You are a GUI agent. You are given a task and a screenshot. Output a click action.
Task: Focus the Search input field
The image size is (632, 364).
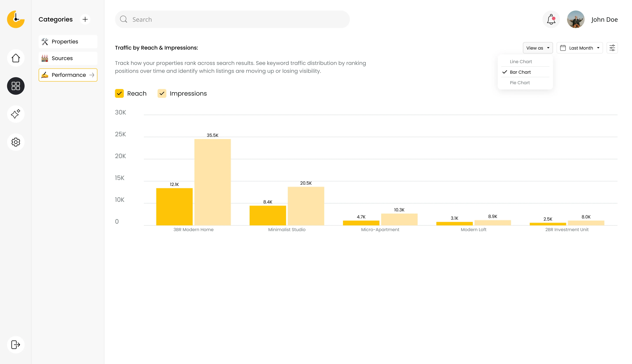click(x=232, y=20)
